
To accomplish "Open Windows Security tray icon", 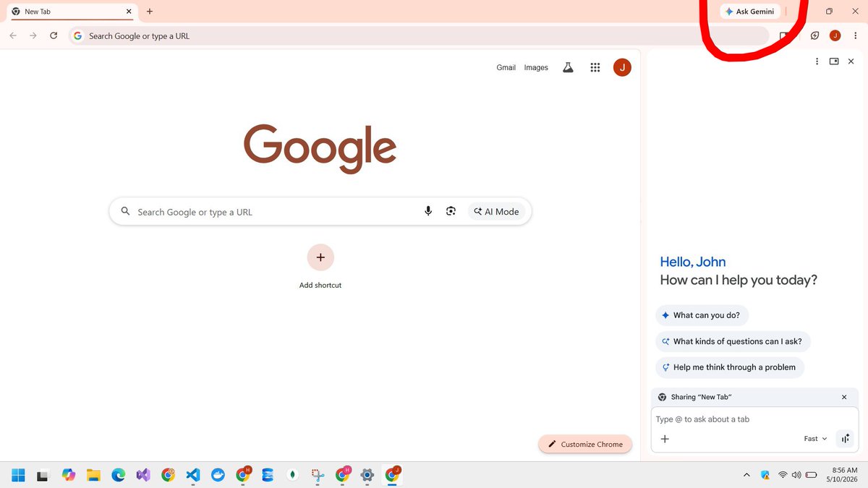I will click(765, 475).
